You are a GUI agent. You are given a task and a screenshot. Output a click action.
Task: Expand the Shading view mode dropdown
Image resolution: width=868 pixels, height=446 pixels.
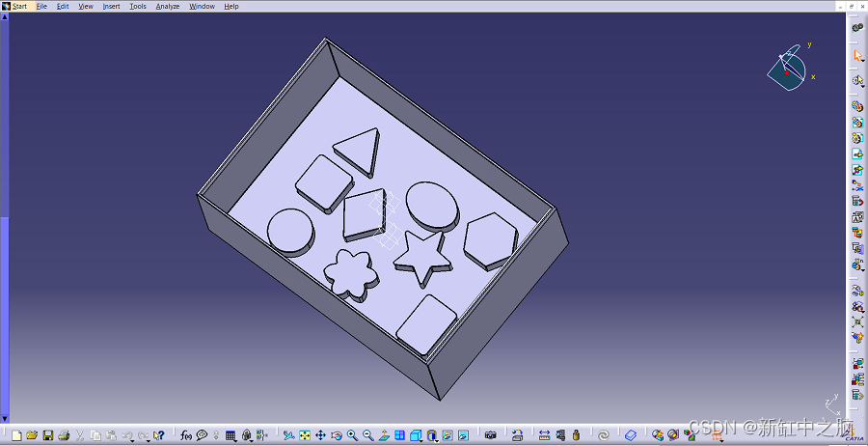tap(436, 441)
